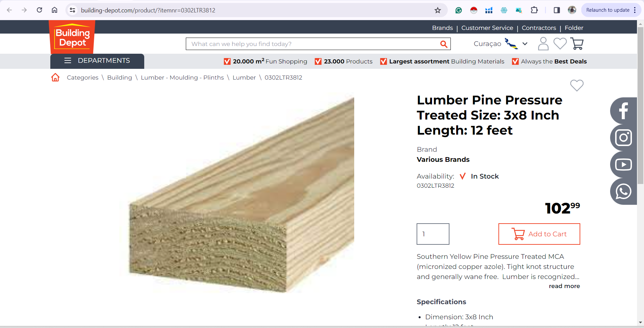Open the wishlist heart in header
Viewport: 644px width, 328px height.
tap(560, 44)
